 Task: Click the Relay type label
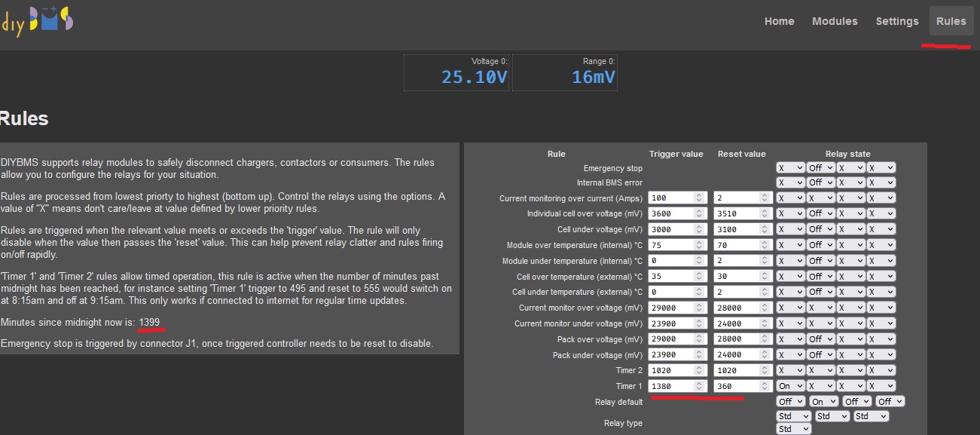pos(623,423)
